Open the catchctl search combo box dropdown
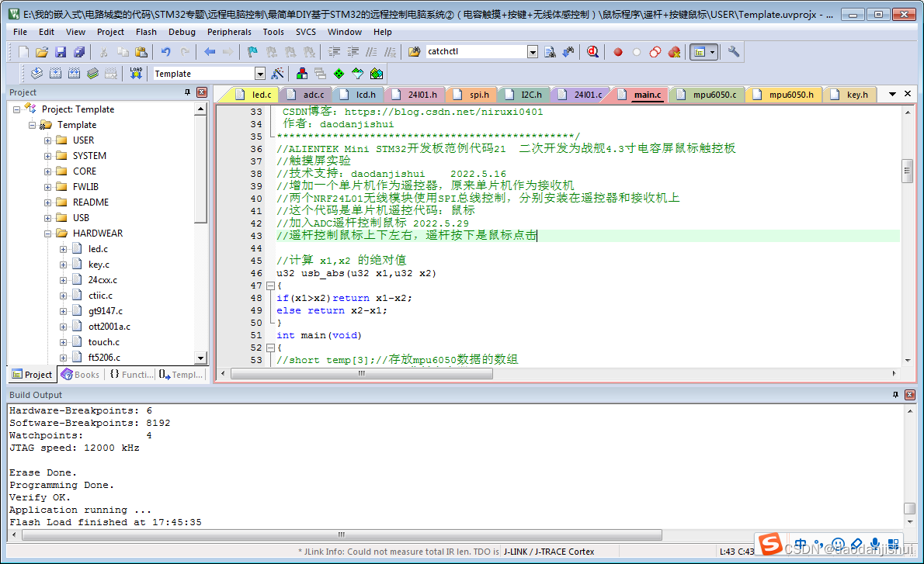Image resolution: width=924 pixels, height=564 pixels. coord(533,52)
